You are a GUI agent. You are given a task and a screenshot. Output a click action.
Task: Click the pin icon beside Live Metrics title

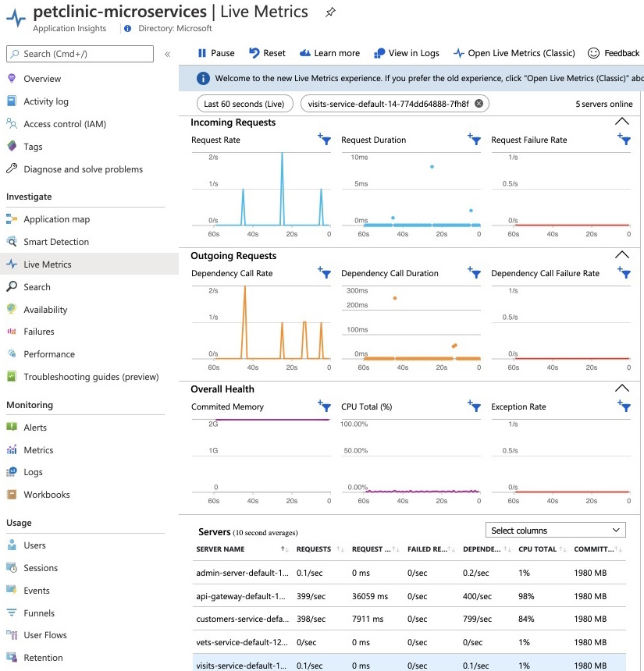click(330, 12)
